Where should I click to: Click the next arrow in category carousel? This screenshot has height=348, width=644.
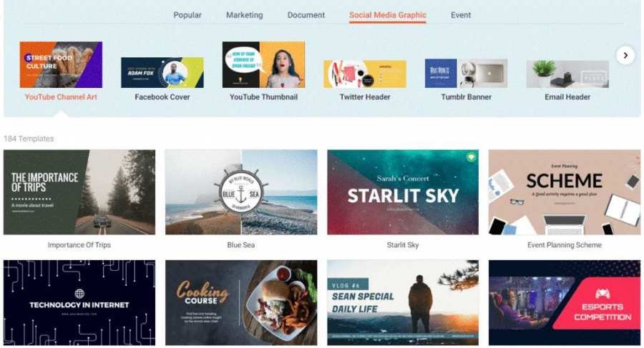tap(625, 55)
